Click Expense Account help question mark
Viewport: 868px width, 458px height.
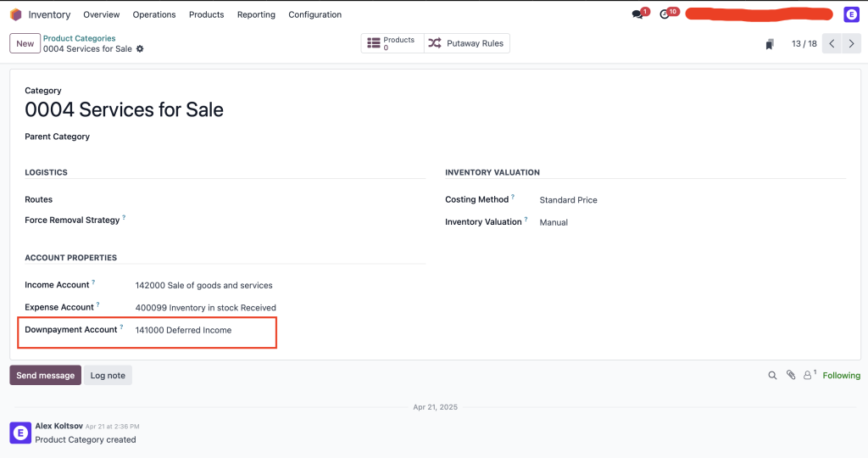tap(97, 304)
